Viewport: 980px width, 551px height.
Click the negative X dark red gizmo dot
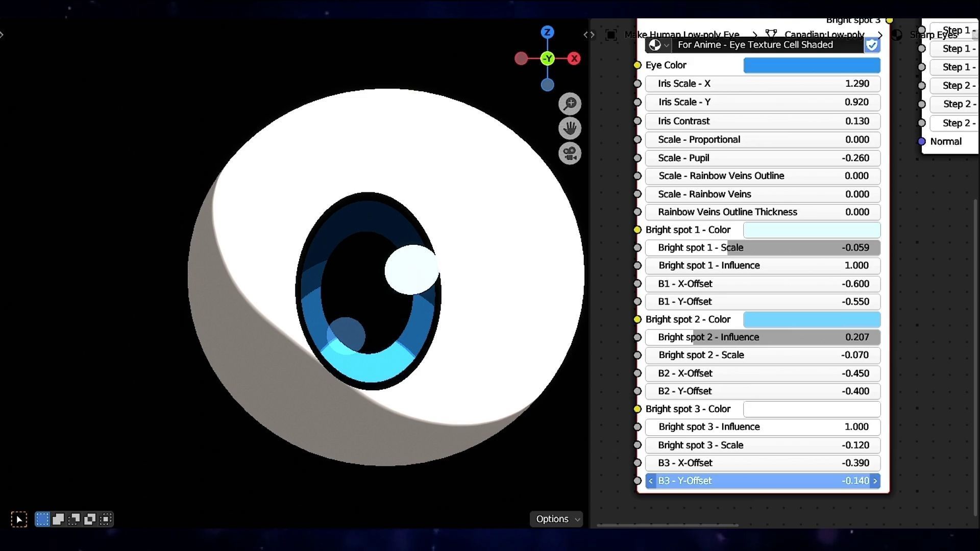(521, 59)
